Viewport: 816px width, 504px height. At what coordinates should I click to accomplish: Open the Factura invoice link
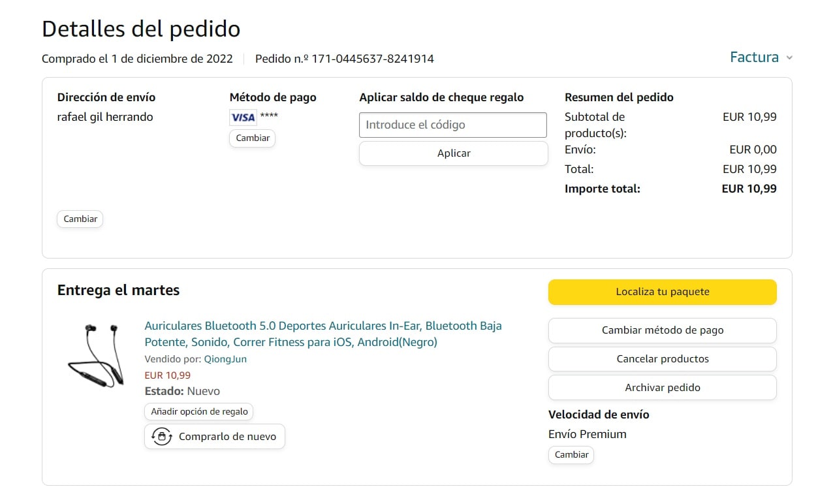754,57
